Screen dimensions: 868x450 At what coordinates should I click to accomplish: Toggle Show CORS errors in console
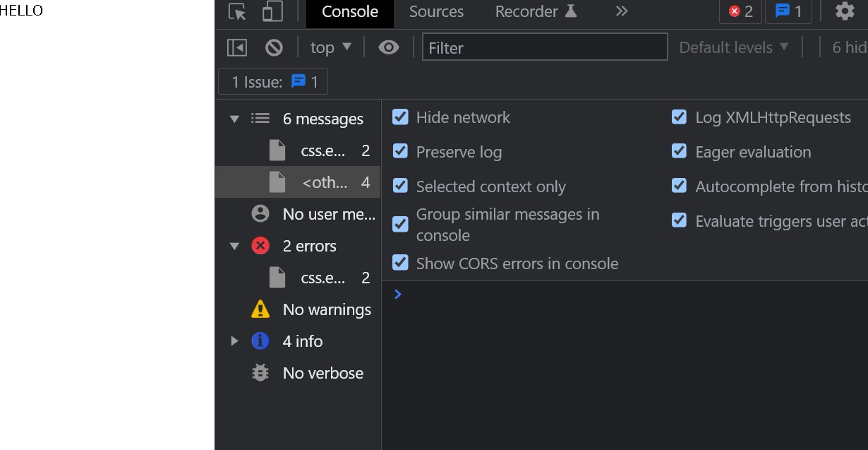(400, 263)
